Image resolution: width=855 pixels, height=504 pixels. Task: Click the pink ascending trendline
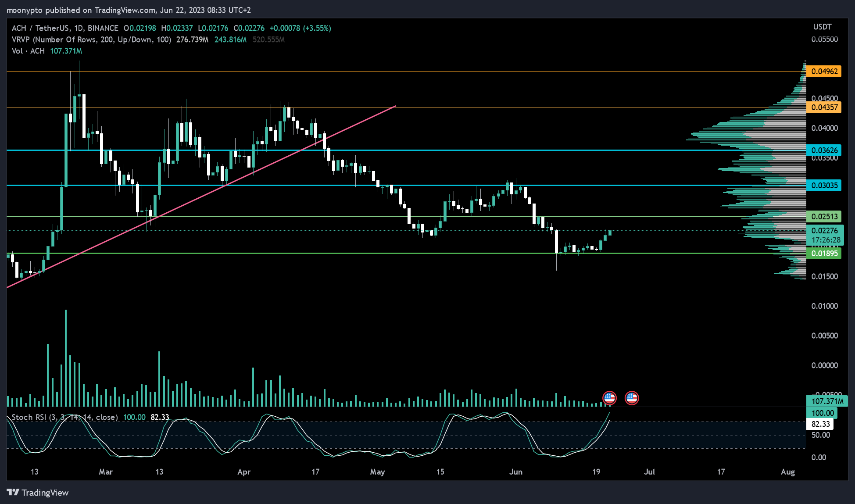coord(202,197)
